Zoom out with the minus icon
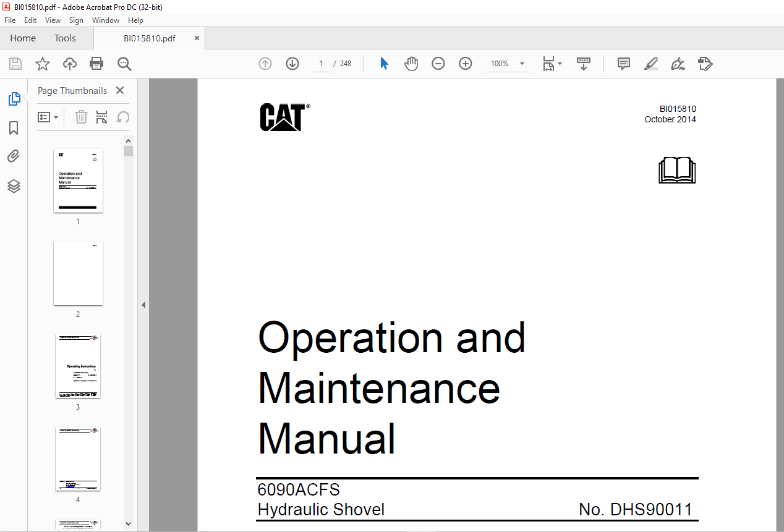The width and height of the screenshot is (784, 532). [438, 64]
